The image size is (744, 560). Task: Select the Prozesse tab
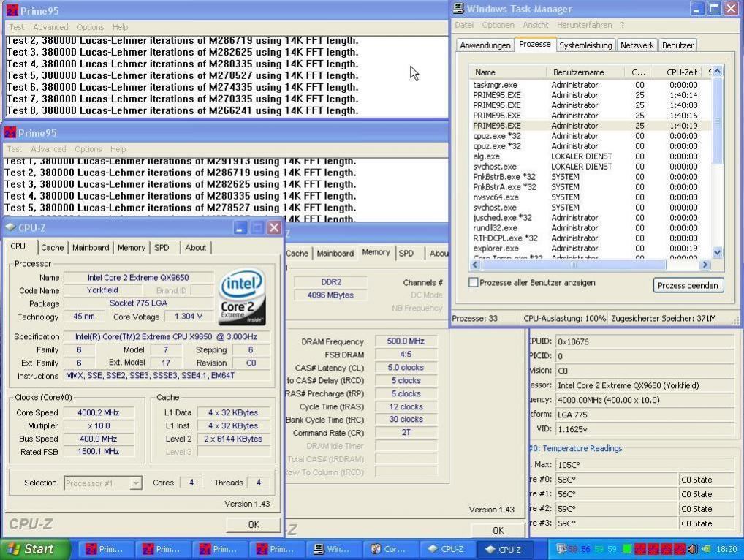[x=535, y=44]
